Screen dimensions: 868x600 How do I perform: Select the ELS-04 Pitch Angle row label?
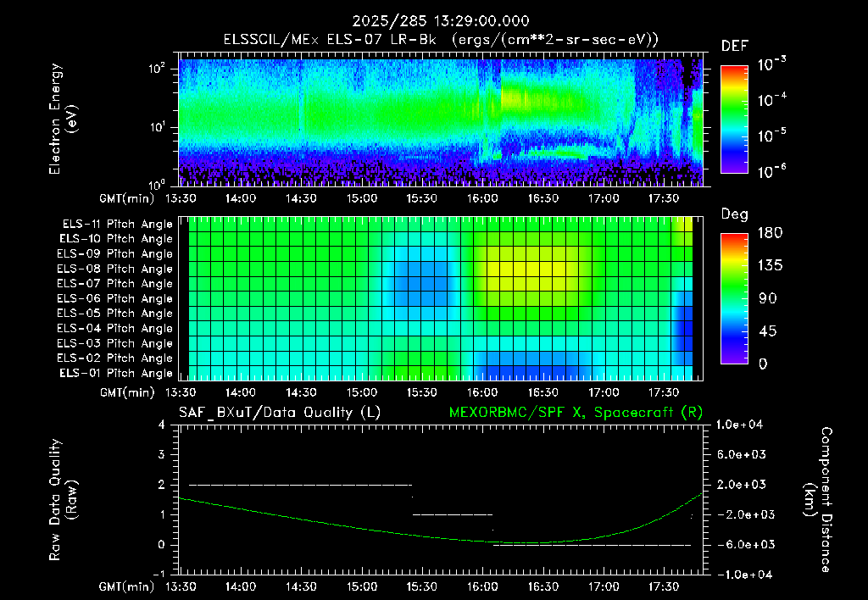pos(115,329)
